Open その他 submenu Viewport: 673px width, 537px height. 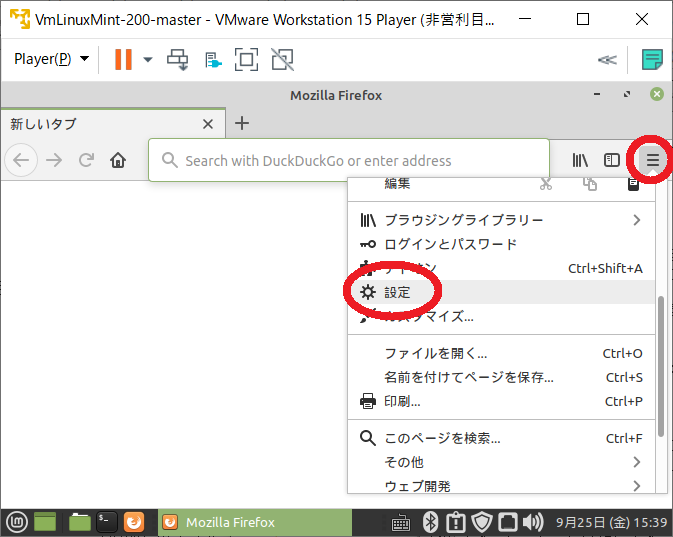(501, 462)
